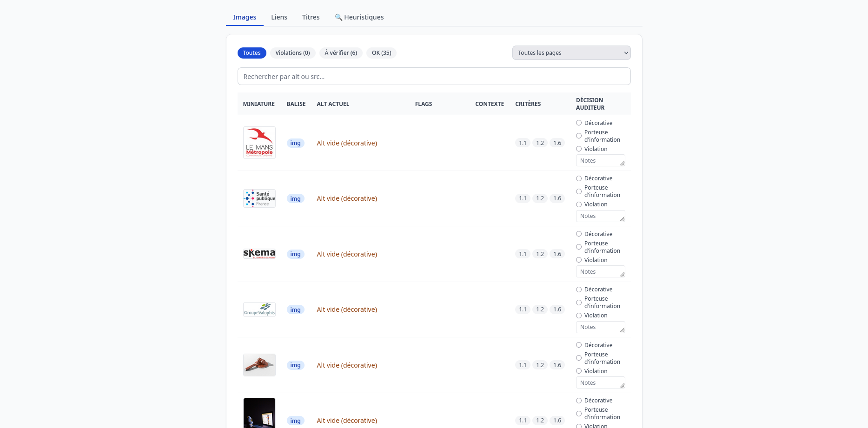Switch to the Images tab

click(x=245, y=17)
